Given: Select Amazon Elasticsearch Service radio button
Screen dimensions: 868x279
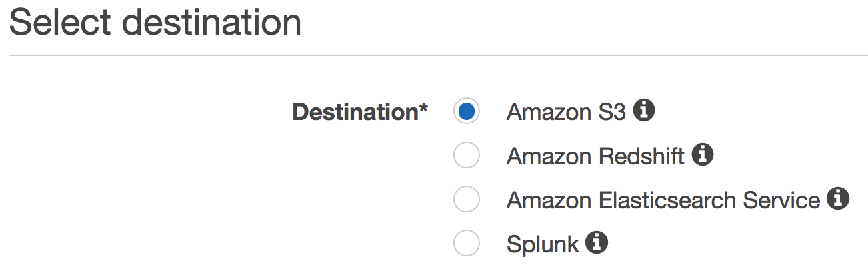Looking at the screenshot, I should click(467, 200).
